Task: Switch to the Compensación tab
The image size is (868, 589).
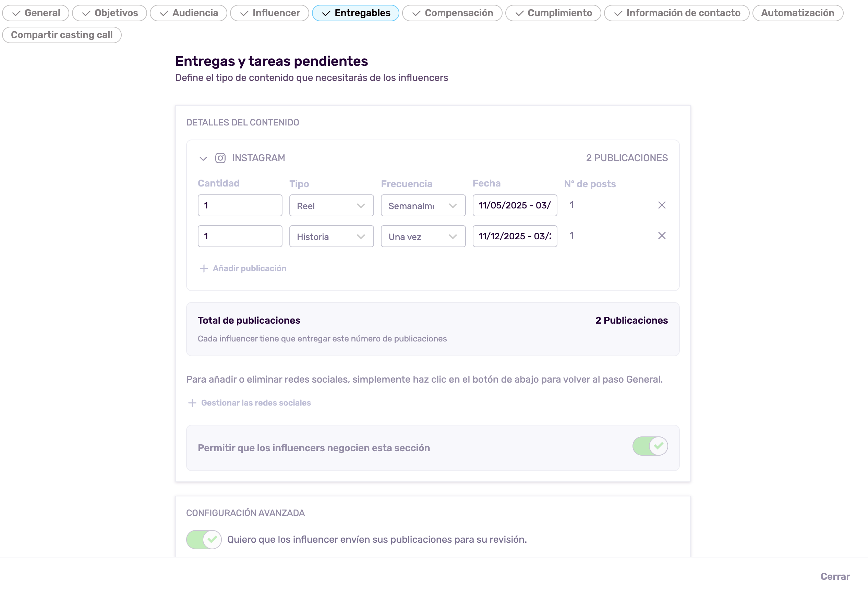Action: coord(452,13)
